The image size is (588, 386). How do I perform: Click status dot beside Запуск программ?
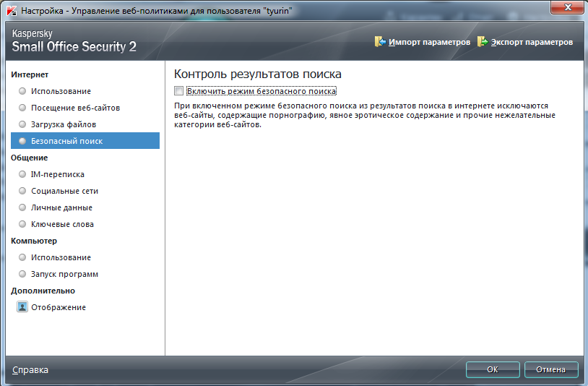[22, 274]
